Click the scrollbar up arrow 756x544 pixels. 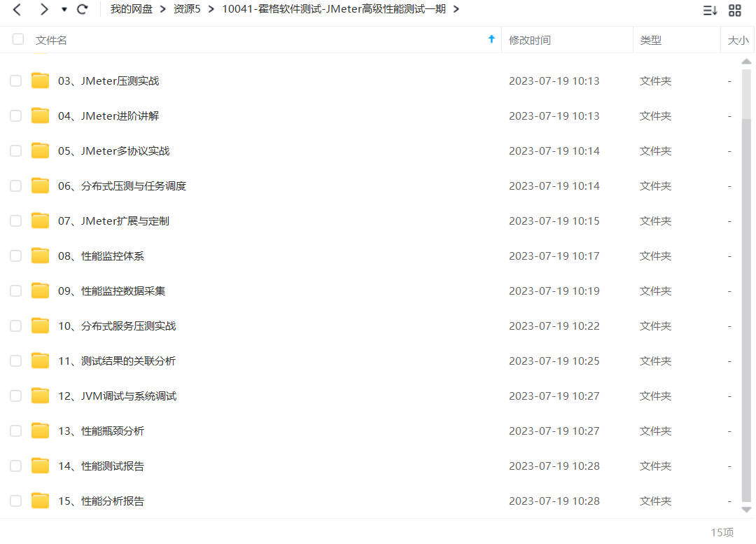[746, 62]
